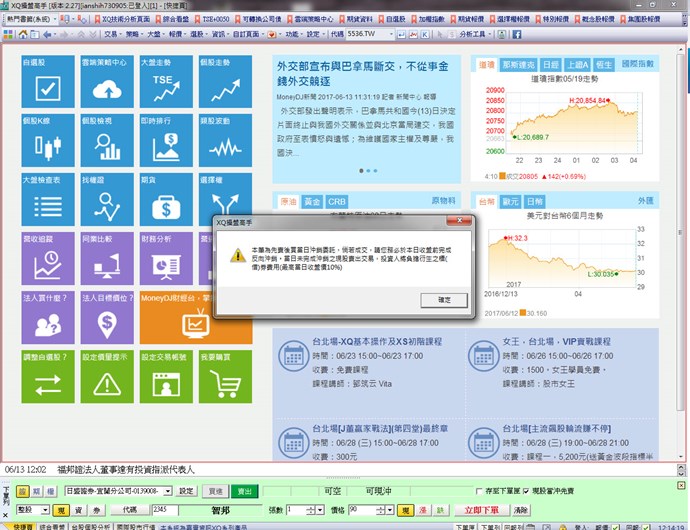Open the 大盤走勢 TSE tile
This screenshot has height=530, width=690.
pos(166,81)
